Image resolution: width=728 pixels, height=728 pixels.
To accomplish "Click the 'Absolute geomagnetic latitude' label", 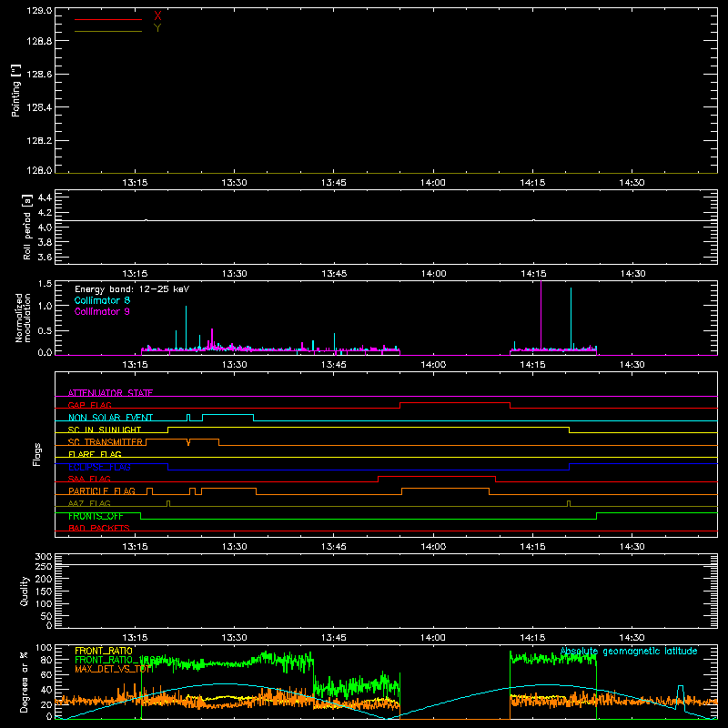I will coord(629,651).
